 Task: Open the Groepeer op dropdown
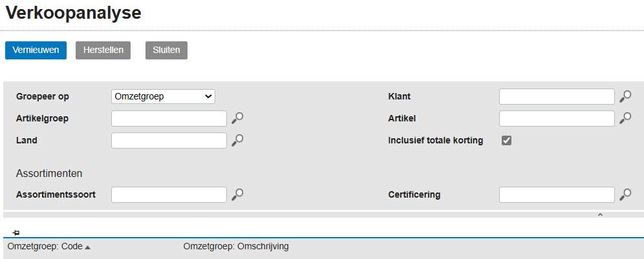[163, 96]
